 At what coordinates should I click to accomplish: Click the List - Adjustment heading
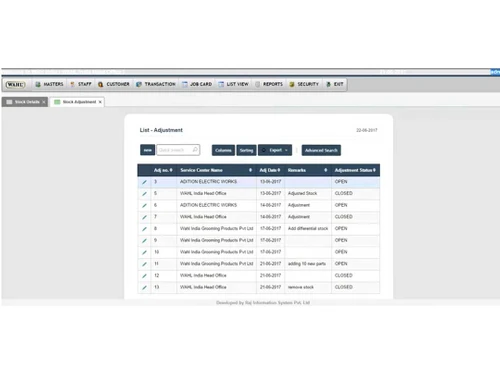(x=161, y=130)
